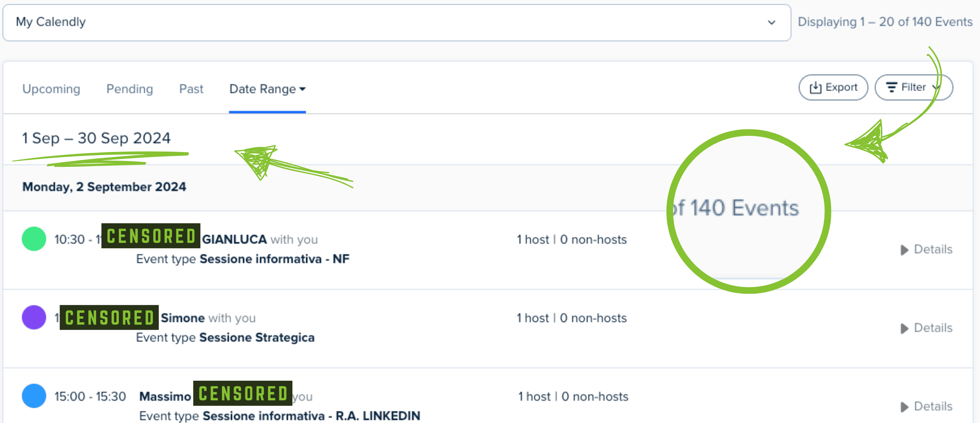Click the Filter funnel icon
The image size is (980, 423).
892,87
